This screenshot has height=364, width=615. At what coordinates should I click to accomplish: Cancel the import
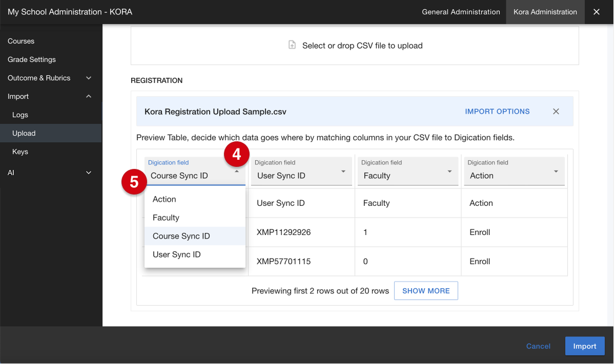[538, 346]
